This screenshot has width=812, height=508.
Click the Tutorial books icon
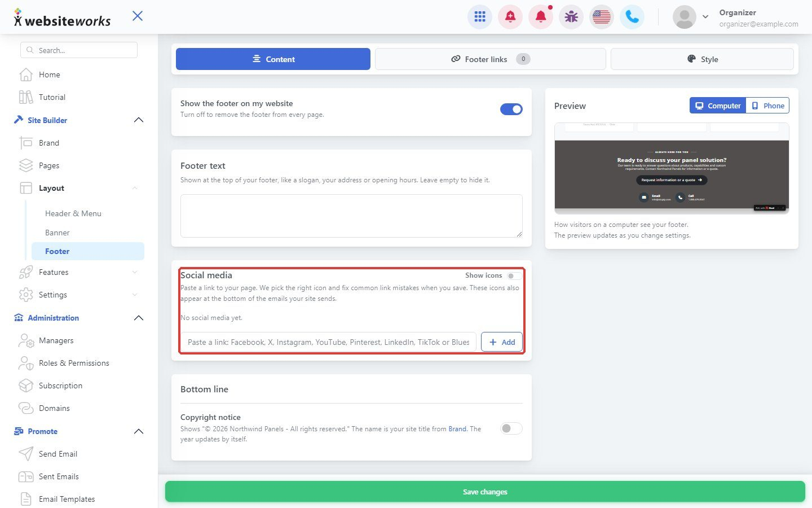[26, 97]
